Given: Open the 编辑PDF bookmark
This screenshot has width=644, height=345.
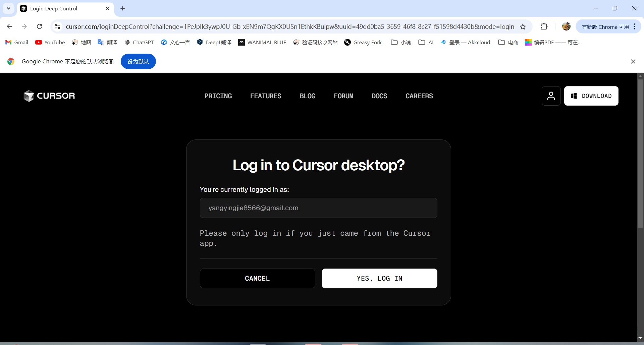Looking at the screenshot, I should pos(553,42).
